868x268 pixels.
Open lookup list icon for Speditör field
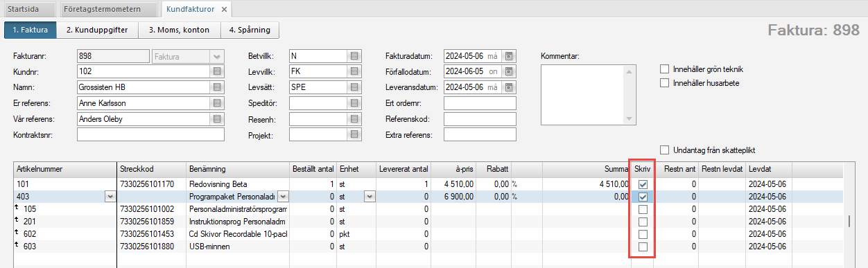coord(354,103)
